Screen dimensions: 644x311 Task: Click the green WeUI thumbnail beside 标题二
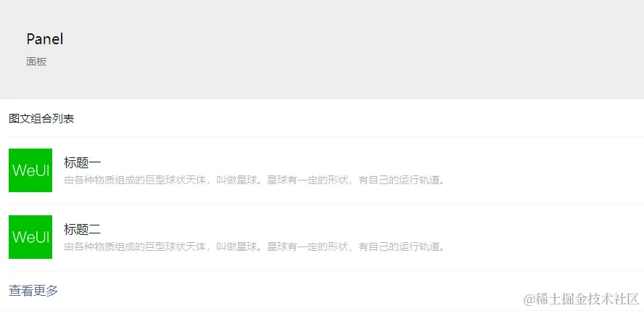(x=30, y=237)
